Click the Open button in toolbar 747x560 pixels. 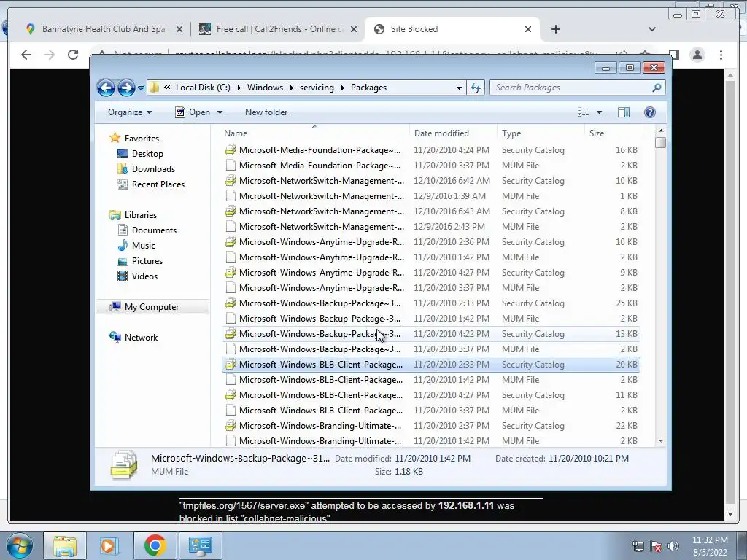pos(193,112)
